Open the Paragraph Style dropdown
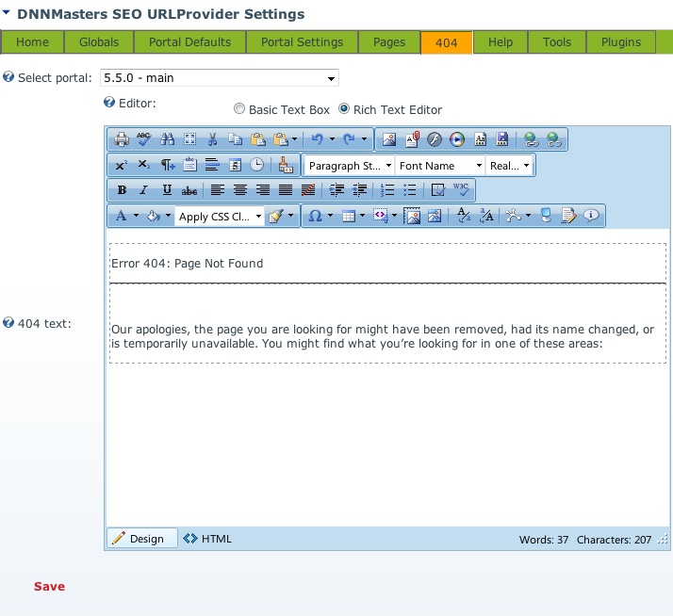673x616 pixels. coord(350,166)
